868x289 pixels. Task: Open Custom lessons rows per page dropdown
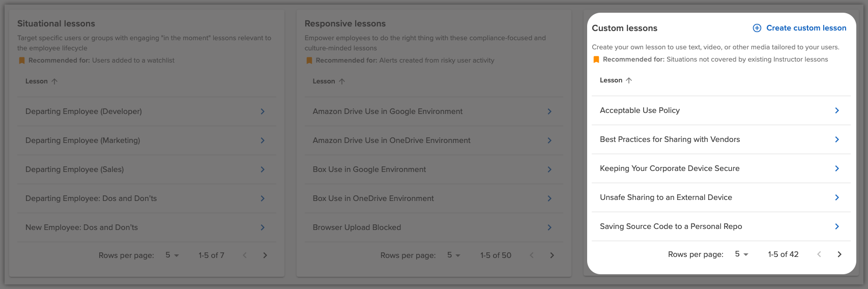pos(741,254)
